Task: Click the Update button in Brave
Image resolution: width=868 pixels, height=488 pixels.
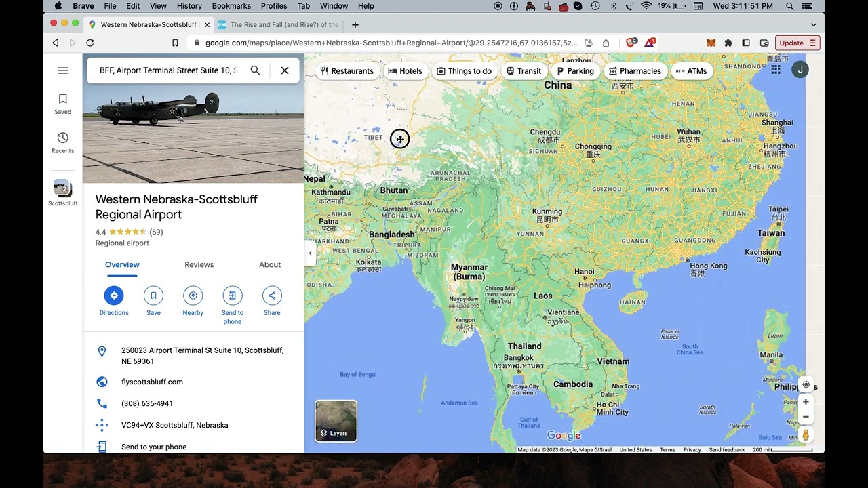Action: (797, 43)
